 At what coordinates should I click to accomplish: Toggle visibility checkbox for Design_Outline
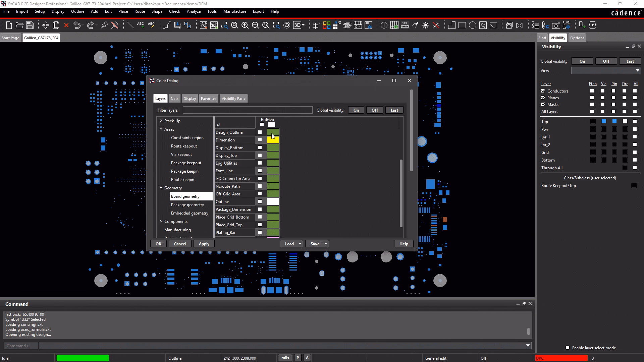click(x=260, y=132)
